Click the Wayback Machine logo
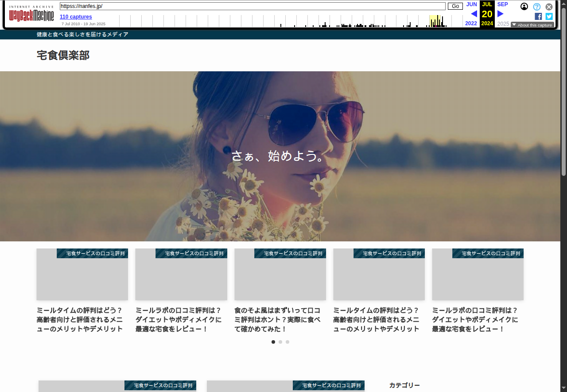The width and height of the screenshot is (567, 392). (x=31, y=15)
